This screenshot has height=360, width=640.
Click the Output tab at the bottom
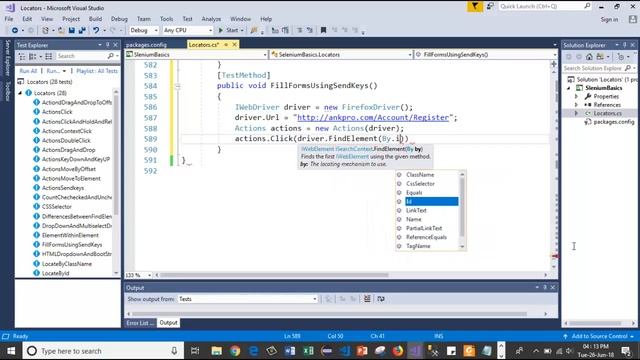coord(169,323)
